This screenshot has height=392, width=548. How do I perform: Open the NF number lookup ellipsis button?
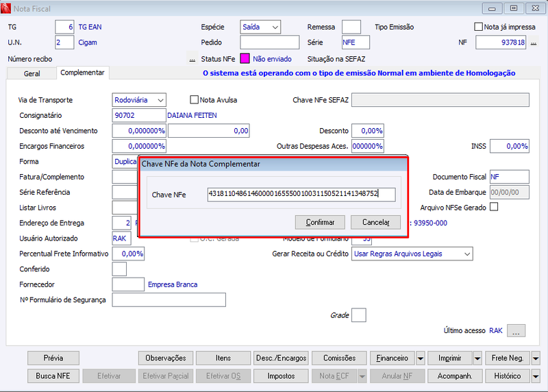pyautogui.click(x=534, y=42)
